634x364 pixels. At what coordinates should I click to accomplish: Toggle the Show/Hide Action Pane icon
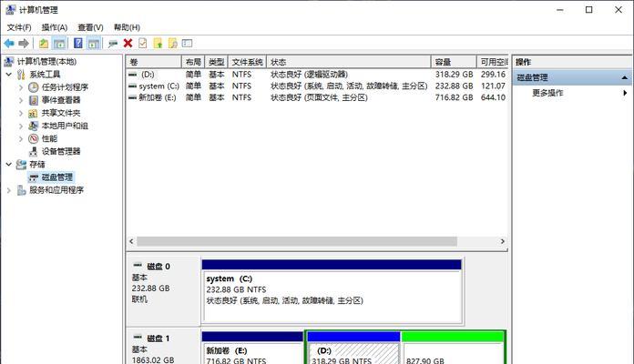(x=94, y=44)
